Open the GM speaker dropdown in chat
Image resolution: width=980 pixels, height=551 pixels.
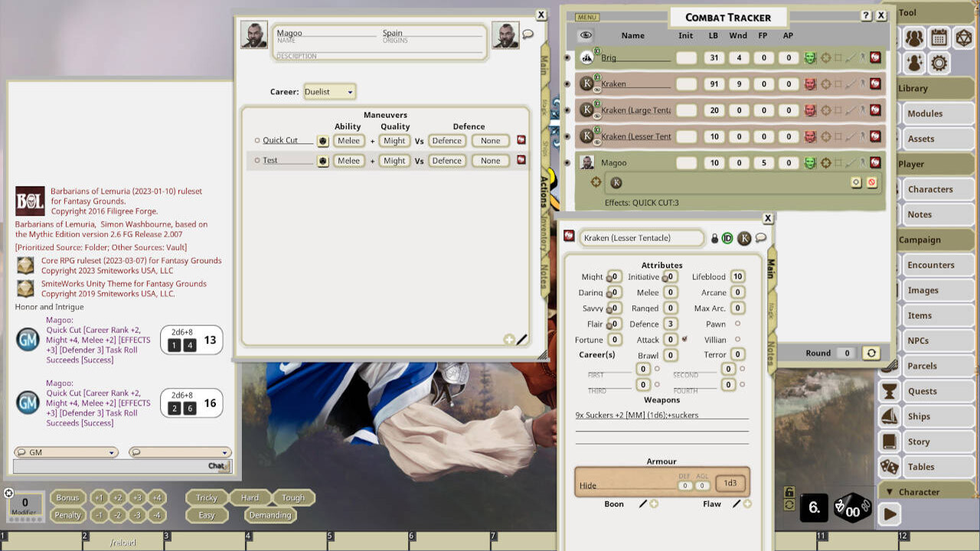[66, 452]
